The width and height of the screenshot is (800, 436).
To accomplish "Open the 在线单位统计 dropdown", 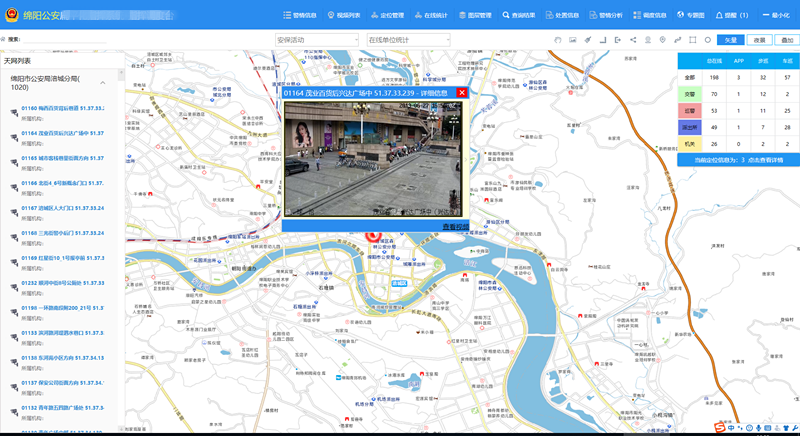I will pyautogui.click(x=408, y=40).
